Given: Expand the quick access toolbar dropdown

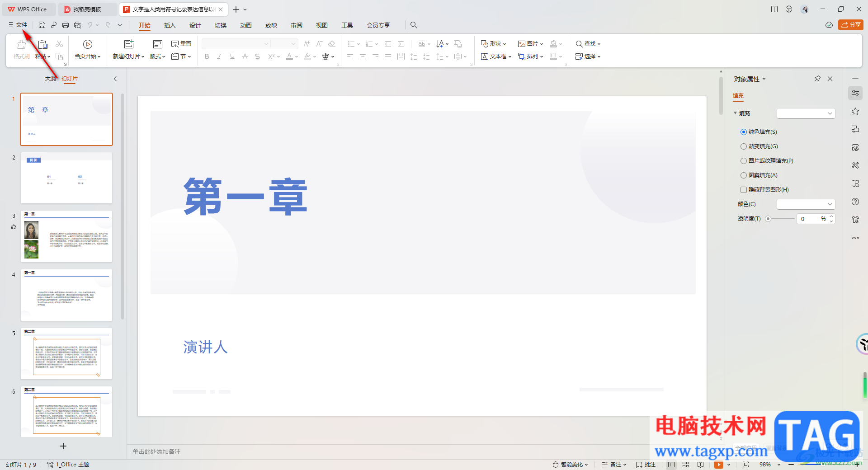Looking at the screenshot, I should coord(120,25).
